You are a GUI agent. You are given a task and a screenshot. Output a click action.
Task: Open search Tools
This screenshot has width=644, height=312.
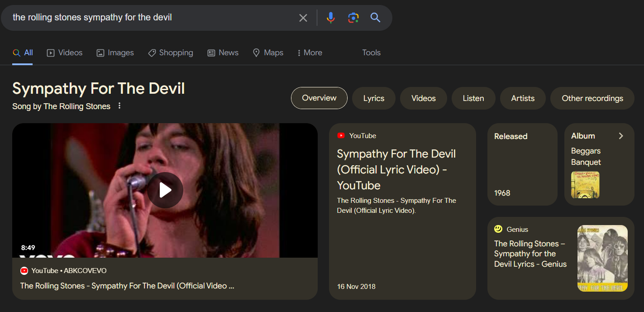(x=371, y=53)
